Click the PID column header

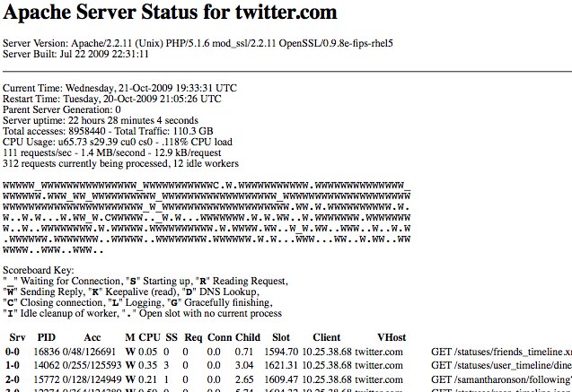(x=47, y=337)
